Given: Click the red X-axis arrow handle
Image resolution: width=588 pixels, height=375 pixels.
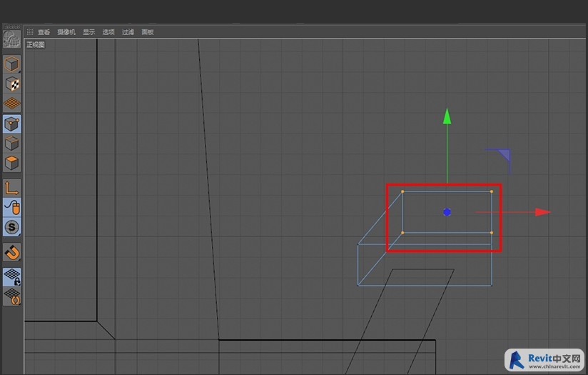Looking at the screenshot, I should (542, 212).
